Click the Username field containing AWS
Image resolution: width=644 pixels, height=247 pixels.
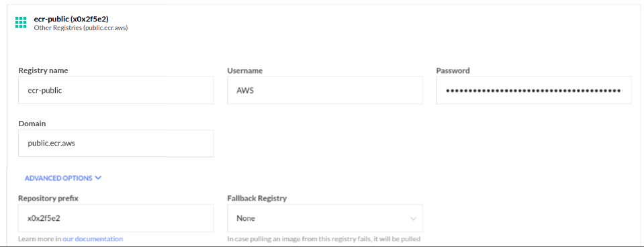point(325,90)
